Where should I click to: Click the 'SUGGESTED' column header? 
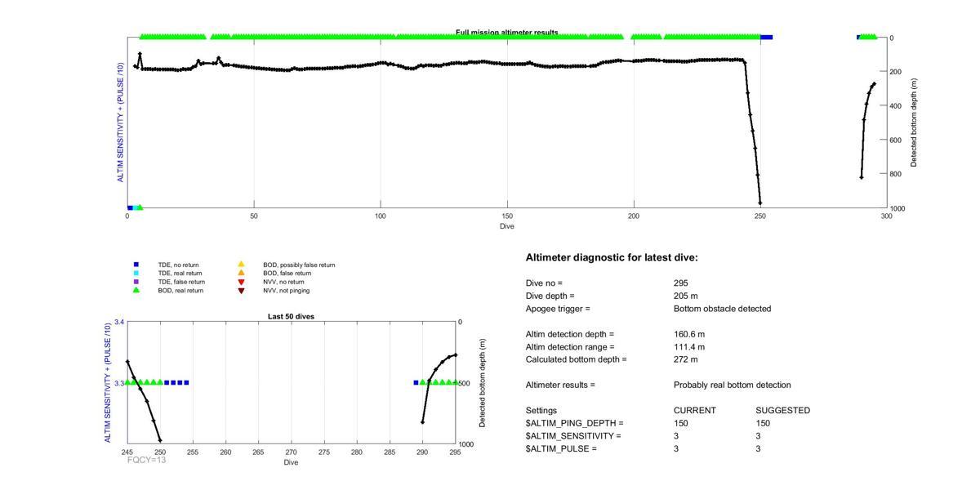(783, 411)
